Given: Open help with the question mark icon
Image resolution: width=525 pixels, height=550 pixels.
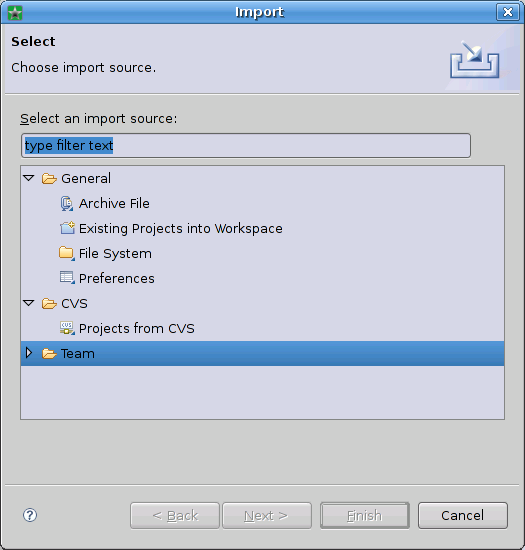Looking at the screenshot, I should [x=30, y=515].
